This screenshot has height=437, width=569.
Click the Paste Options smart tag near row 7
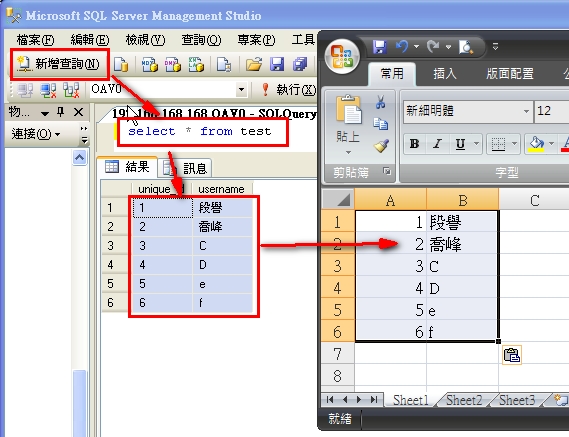coord(512,355)
